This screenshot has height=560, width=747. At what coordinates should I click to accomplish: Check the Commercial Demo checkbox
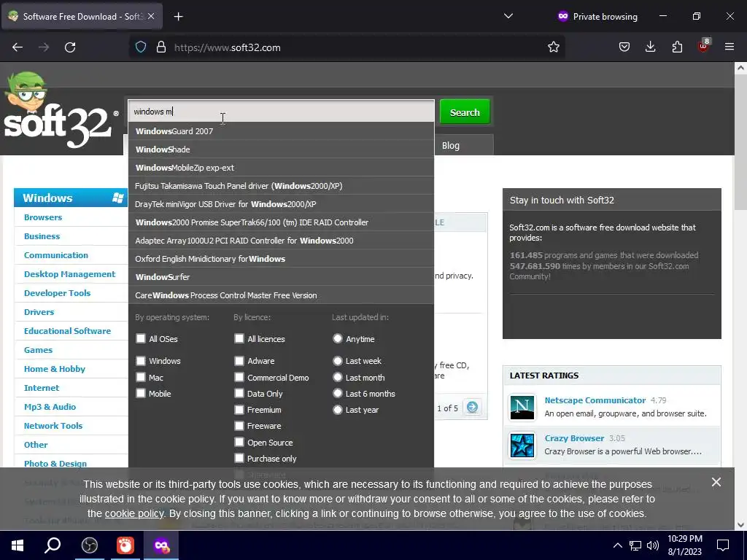pos(239,377)
